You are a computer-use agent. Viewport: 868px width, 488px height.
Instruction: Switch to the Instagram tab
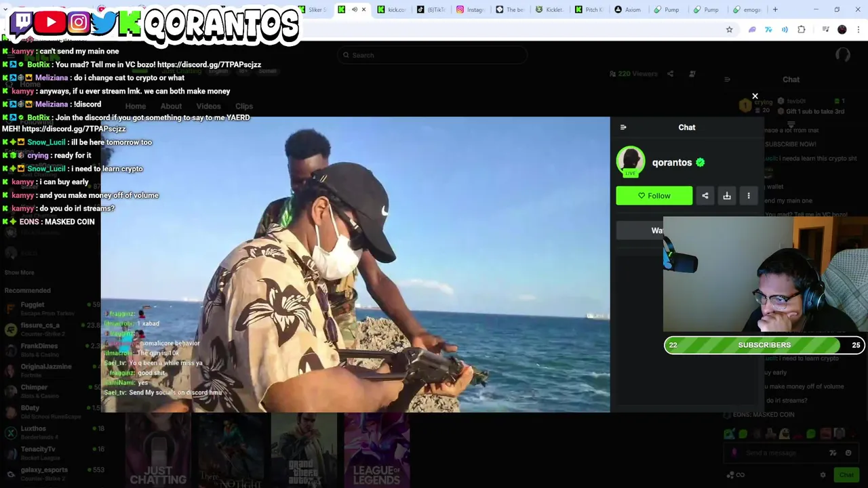[x=471, y=9]
